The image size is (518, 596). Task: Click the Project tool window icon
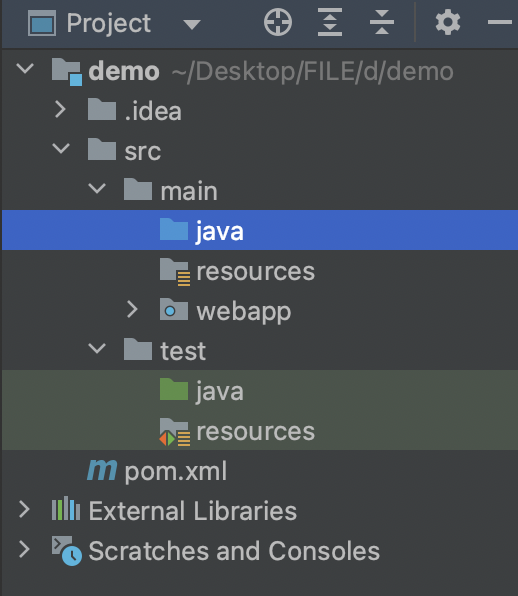[42, 23]
